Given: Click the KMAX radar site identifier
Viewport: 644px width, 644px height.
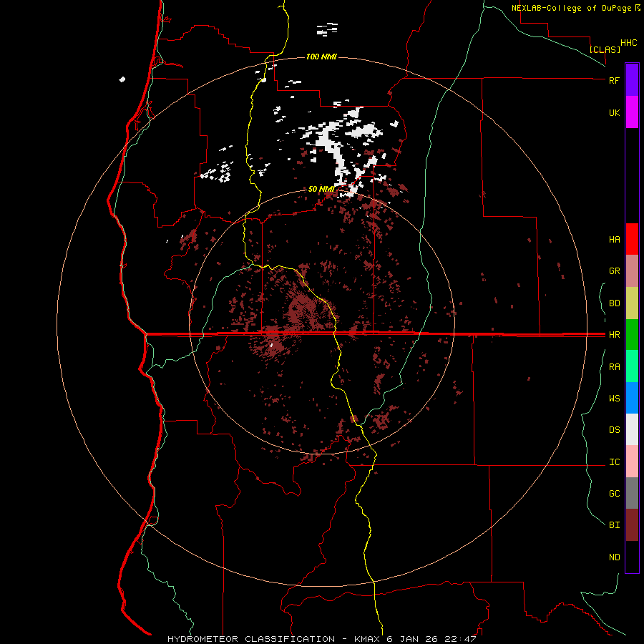Looking at the screenshot, I should (367, 639).
